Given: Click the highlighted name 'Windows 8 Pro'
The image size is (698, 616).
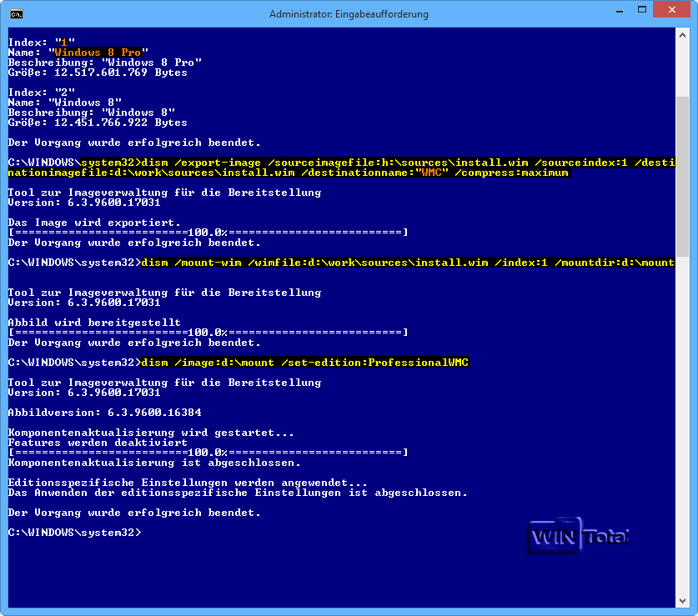Looking at the screenshot, I should 98,53.
